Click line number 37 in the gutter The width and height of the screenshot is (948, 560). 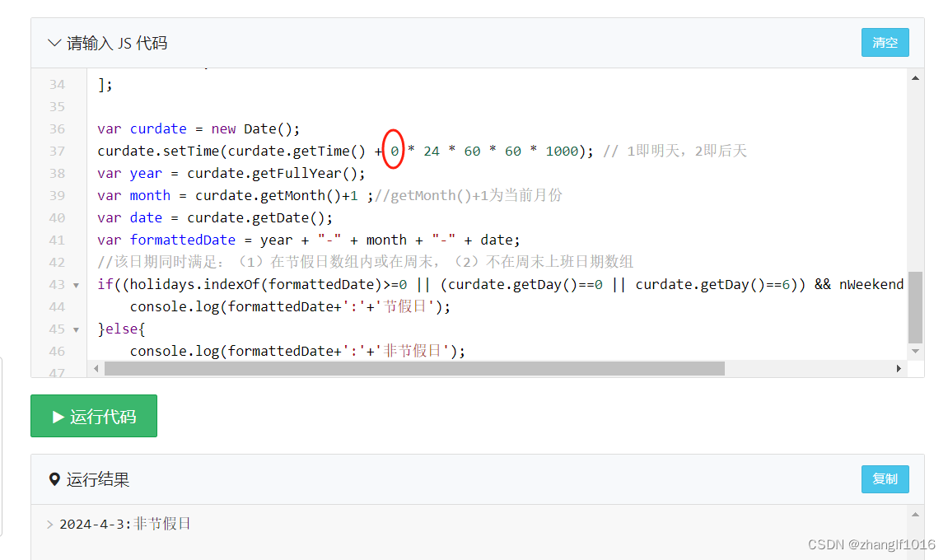pyautogui.click(x=57, y=152)
